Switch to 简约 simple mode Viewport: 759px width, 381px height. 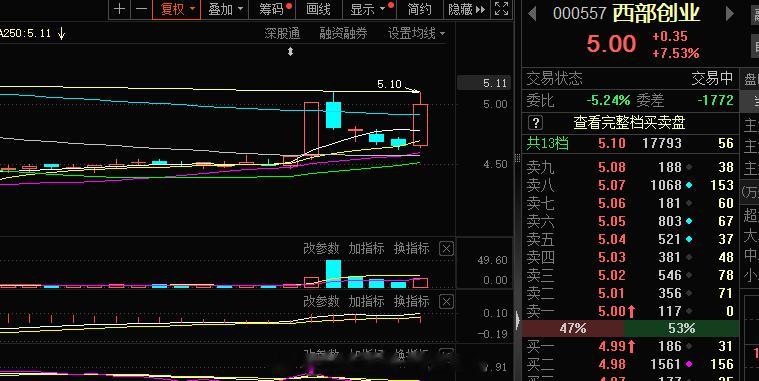tap(419, 9)
